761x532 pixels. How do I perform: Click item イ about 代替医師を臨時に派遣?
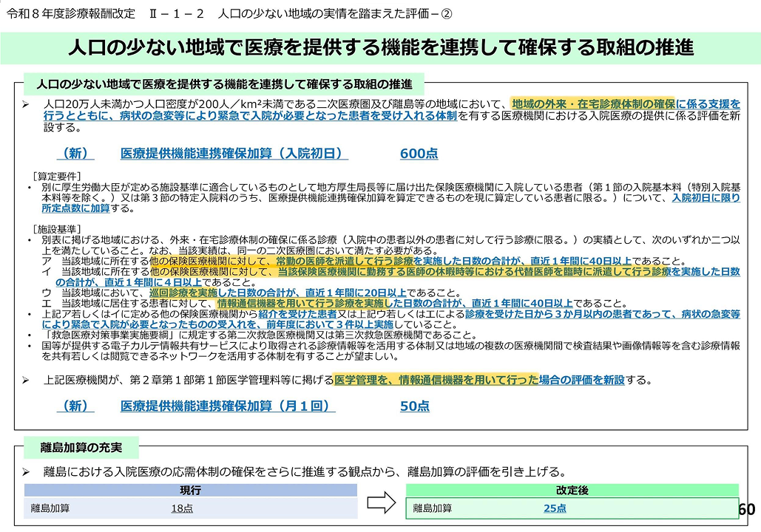pos(390,277)
